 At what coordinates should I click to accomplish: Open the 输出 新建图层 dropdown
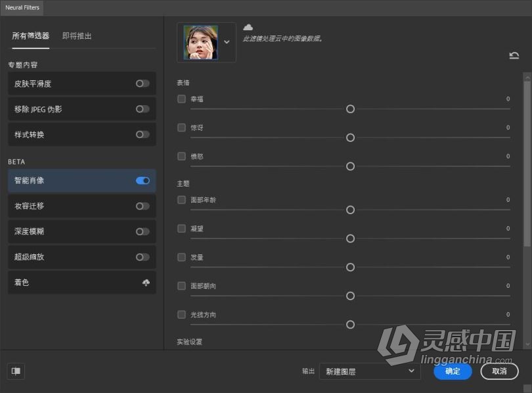(370, 371)
